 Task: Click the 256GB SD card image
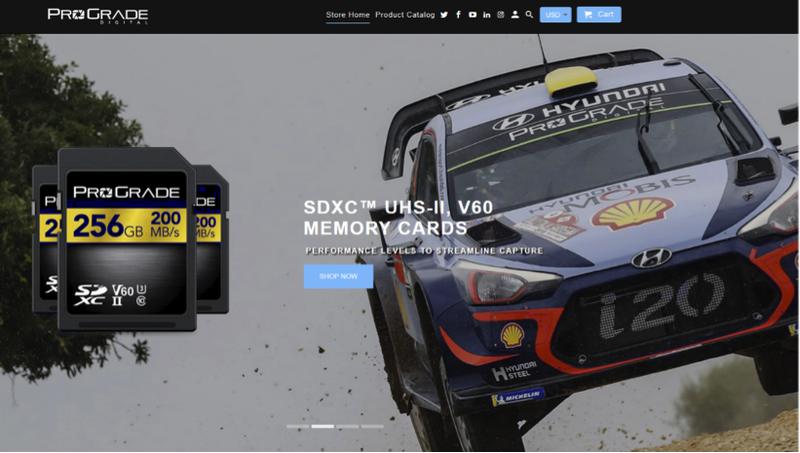[127, 239]
